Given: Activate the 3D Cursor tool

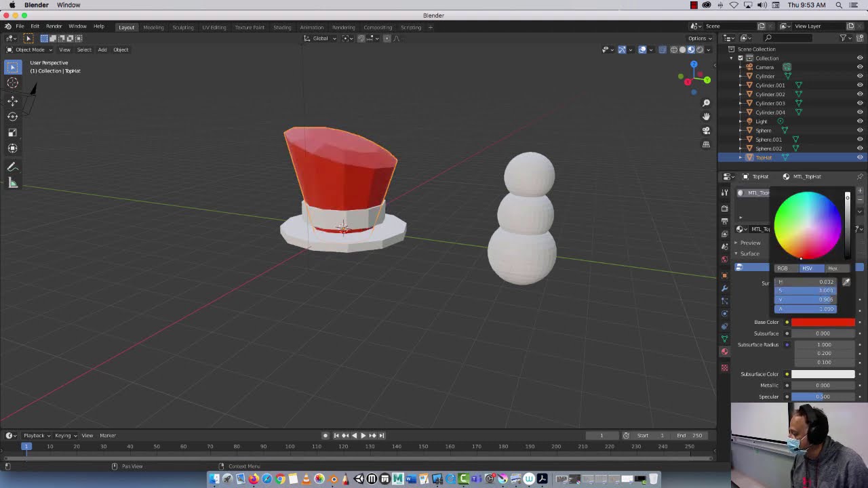Looking at the screenshot, I should pos(12,83).
